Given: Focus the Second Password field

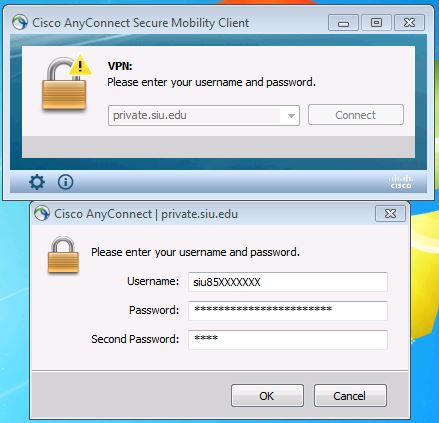Looking at the screenshot, I should click(288, 340).
